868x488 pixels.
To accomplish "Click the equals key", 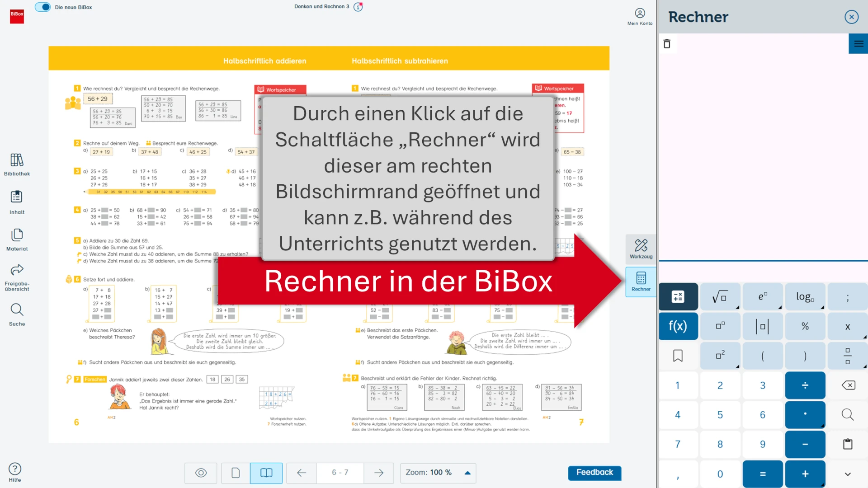I will [763, 474].
